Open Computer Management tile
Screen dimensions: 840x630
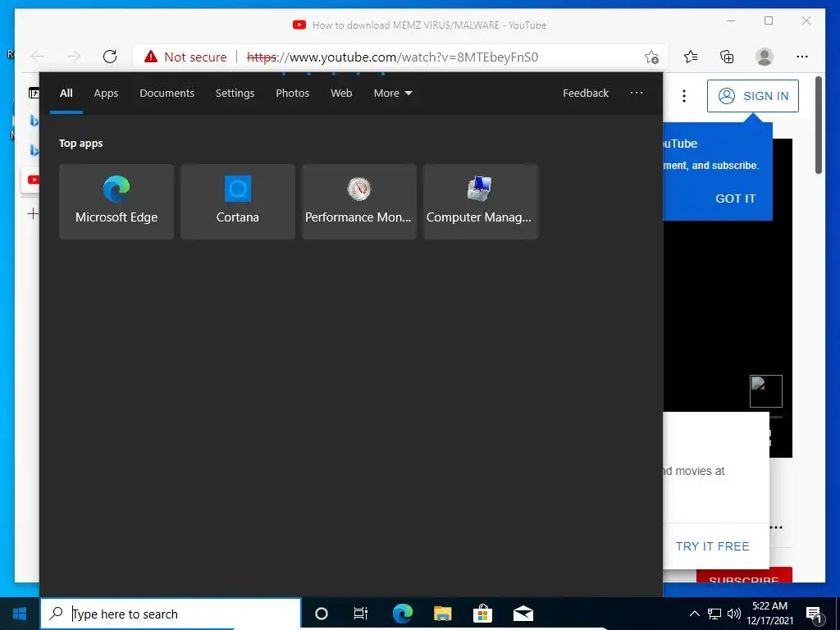pyautogui.click(x=481, y=202)
